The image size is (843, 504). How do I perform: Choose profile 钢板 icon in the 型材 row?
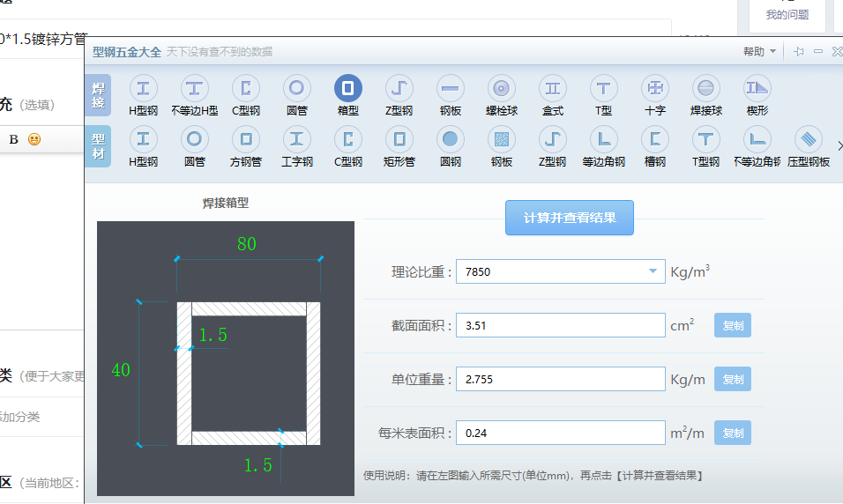pyautogui.click(x=501, y=139)
